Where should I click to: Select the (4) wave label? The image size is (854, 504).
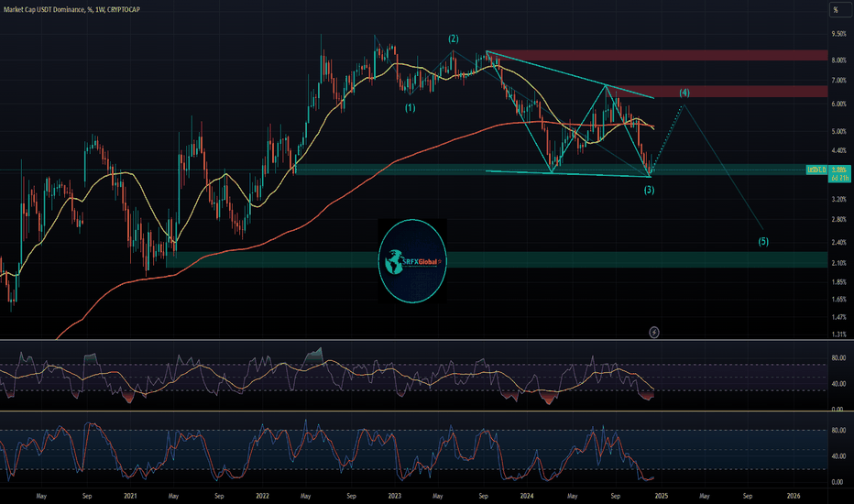(x=684, y=93)
